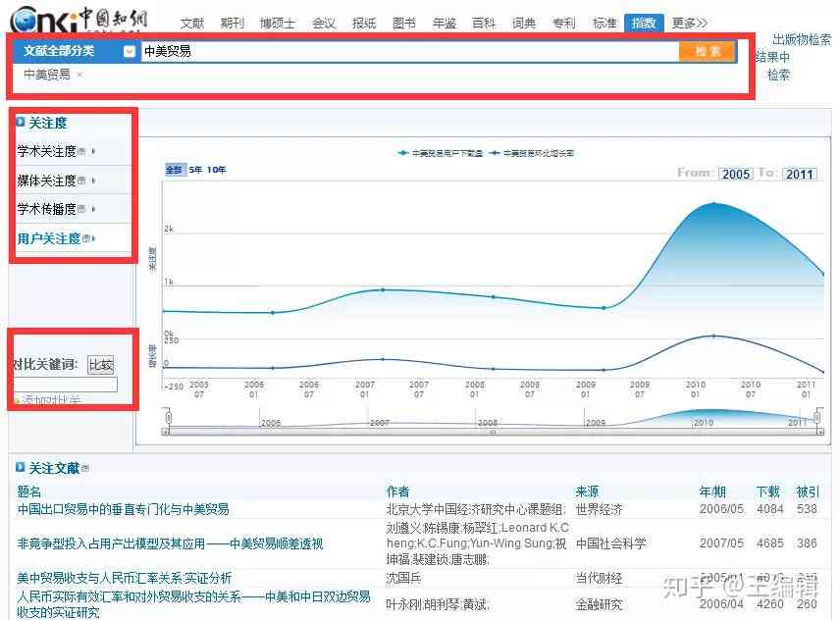Image resolution: width=840 pixels, height=620 pixels.
Task: Select the 5年 time range option
Action: (195, 170)
